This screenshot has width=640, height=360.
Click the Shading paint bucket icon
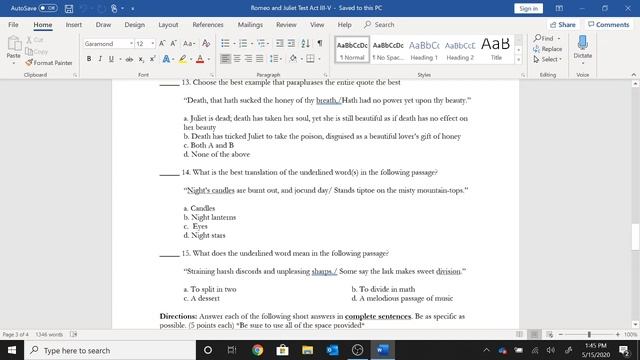[293, 59]
